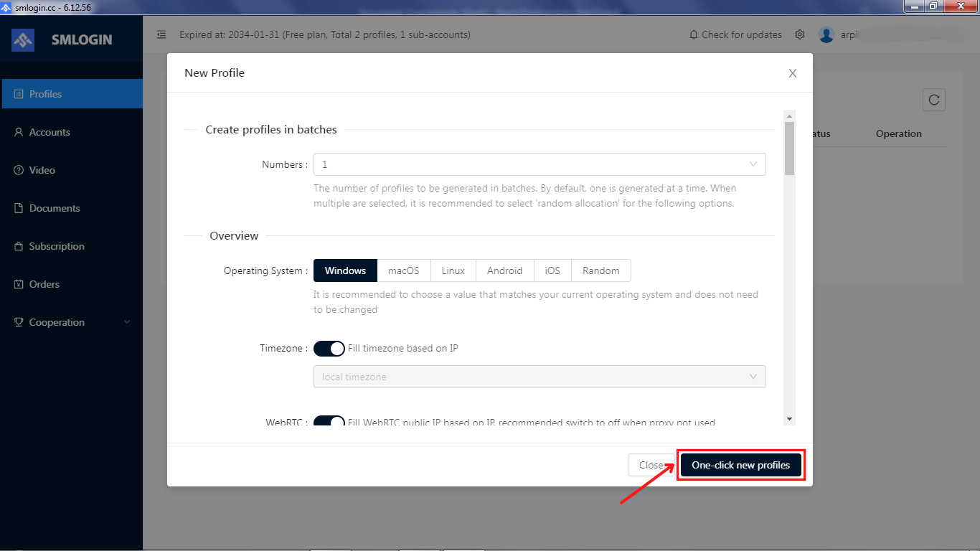Select Random operating system option
This screenshot has width=980, height=551.
pos(600,270)
